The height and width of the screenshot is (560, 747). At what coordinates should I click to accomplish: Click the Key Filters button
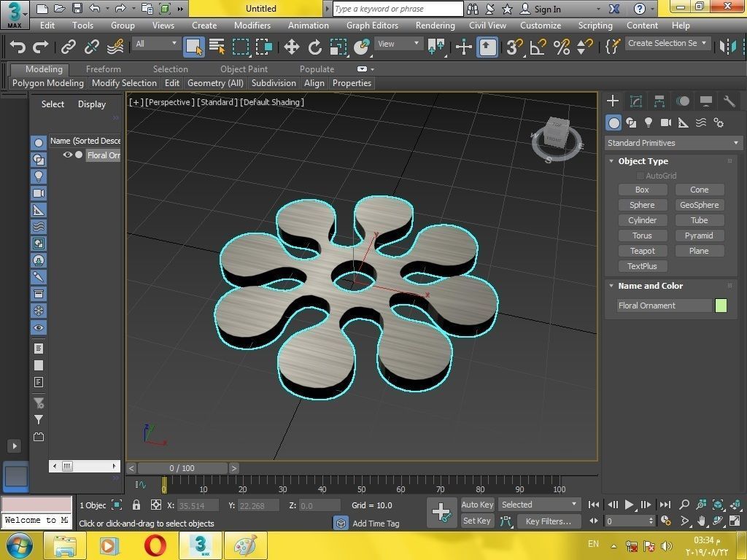[549, 521]
